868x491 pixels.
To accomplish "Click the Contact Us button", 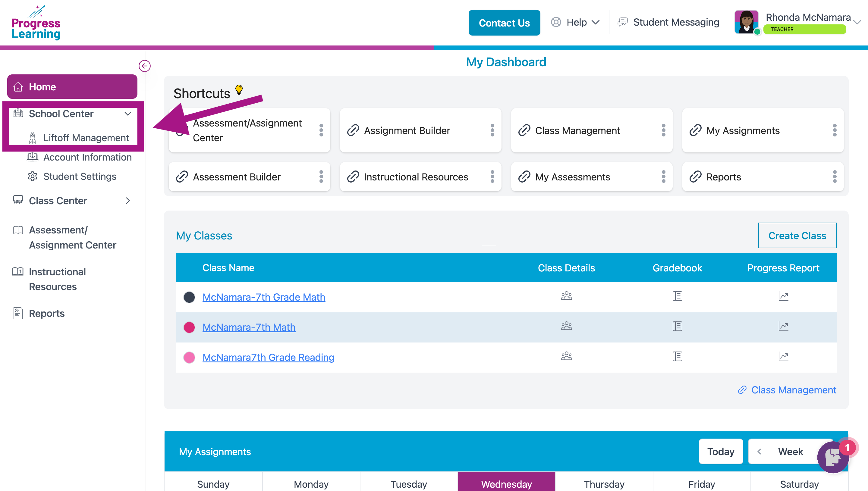I will [x=504, y=23].
